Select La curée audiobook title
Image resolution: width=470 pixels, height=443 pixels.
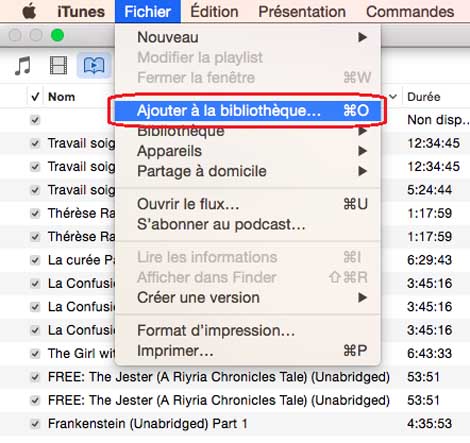tap(81, 260)
